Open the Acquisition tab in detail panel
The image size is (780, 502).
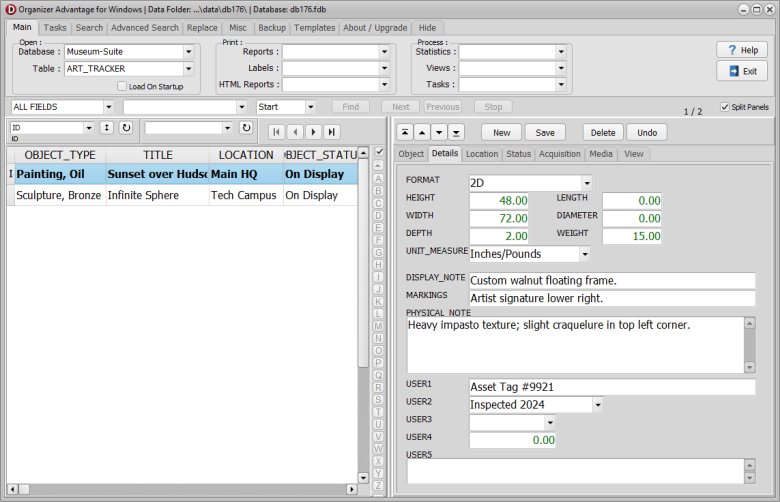tap(559, 154)
